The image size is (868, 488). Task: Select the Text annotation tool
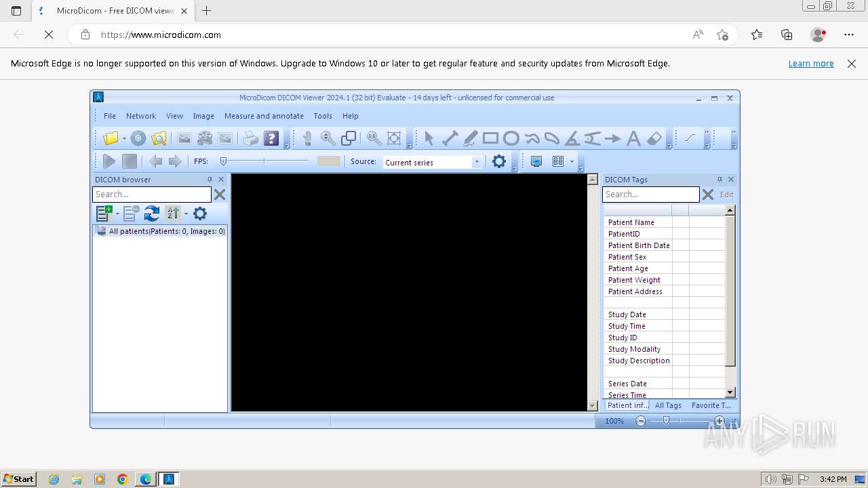633,138
